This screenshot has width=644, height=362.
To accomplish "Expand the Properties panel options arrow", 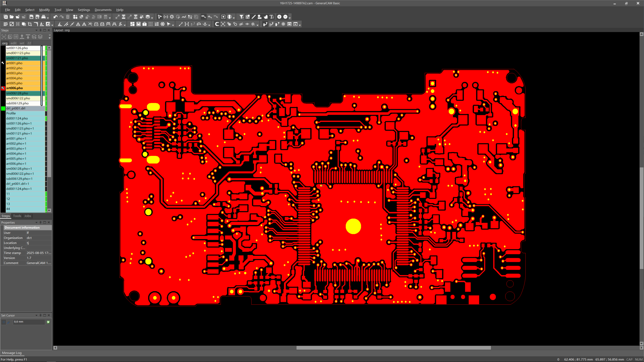I will tap(36, 222).
